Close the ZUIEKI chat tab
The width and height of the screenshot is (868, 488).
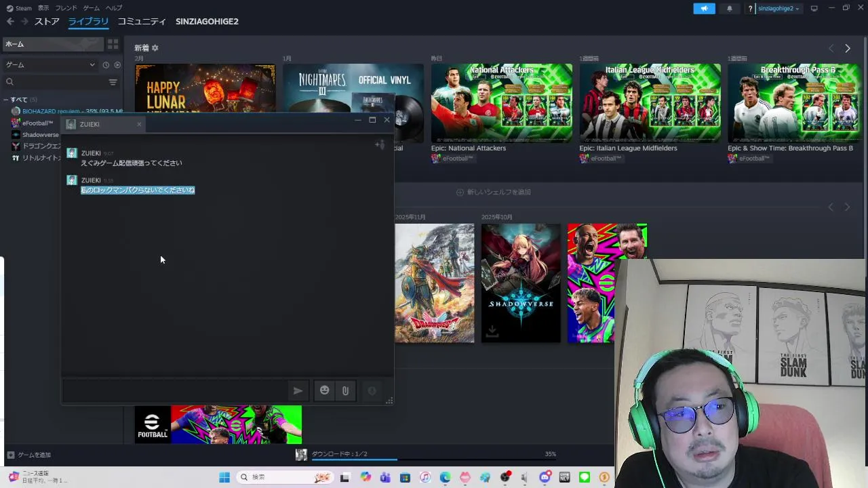tap(139, 124)
